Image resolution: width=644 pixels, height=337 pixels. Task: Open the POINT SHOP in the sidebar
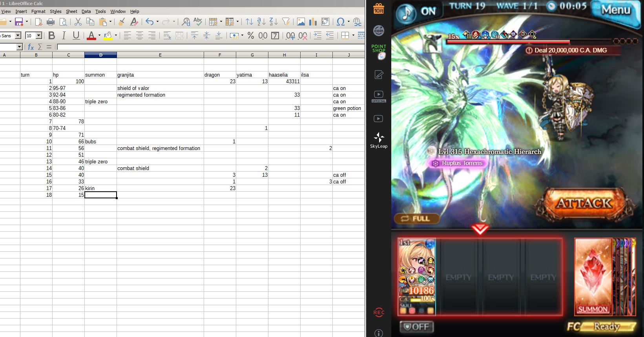[x=379, y=51]
